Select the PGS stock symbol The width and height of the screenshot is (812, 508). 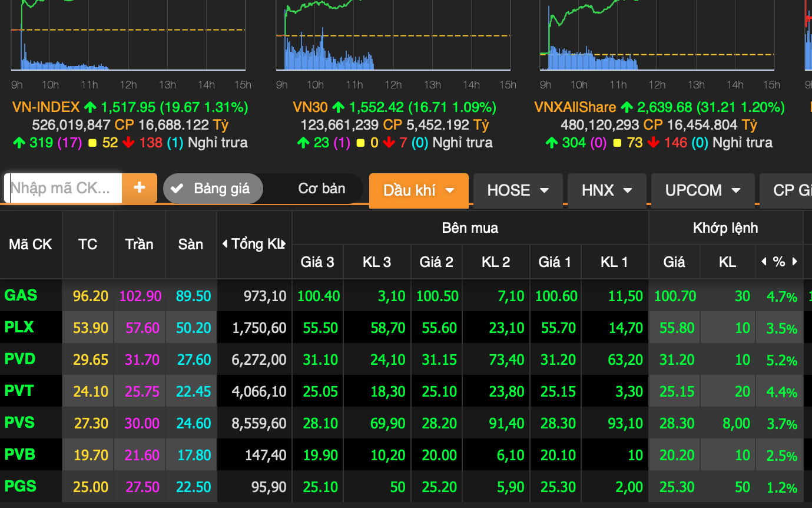[21, 486]
